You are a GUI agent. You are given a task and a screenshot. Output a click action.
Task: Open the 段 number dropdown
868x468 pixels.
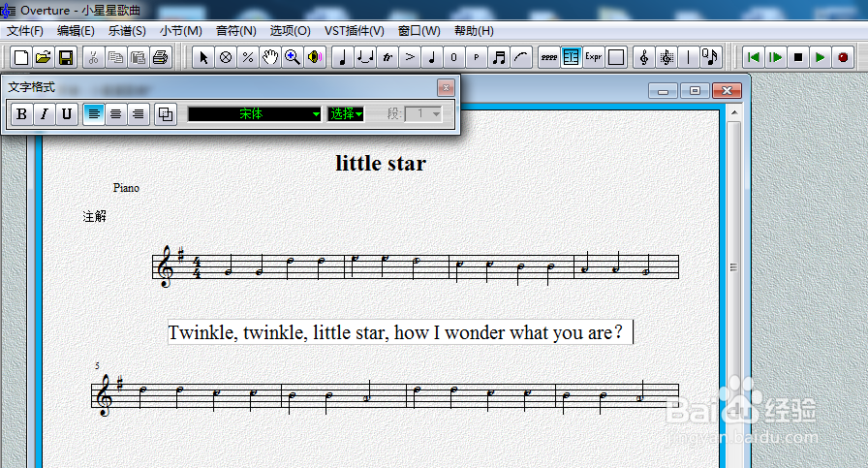(x=423, y=114)
